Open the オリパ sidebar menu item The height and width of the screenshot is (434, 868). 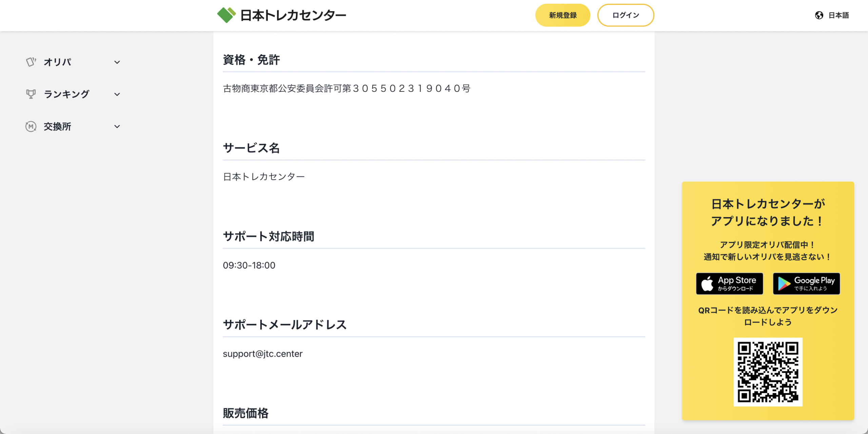[73, 62]
